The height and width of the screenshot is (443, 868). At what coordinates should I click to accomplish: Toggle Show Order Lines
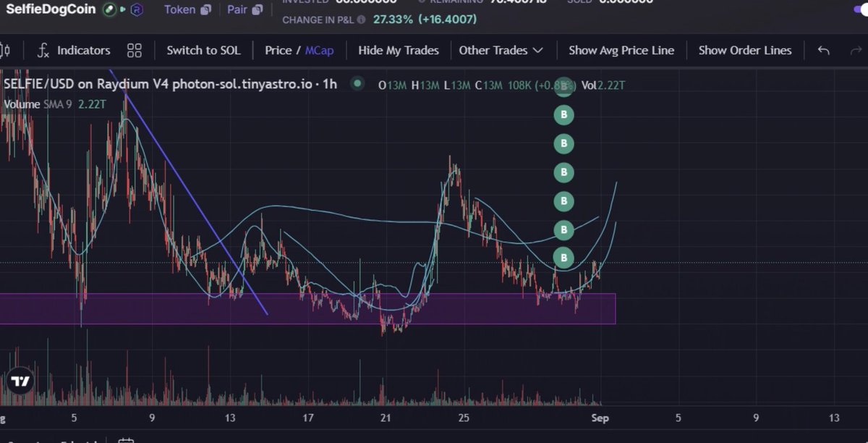[x=745, y=51]
